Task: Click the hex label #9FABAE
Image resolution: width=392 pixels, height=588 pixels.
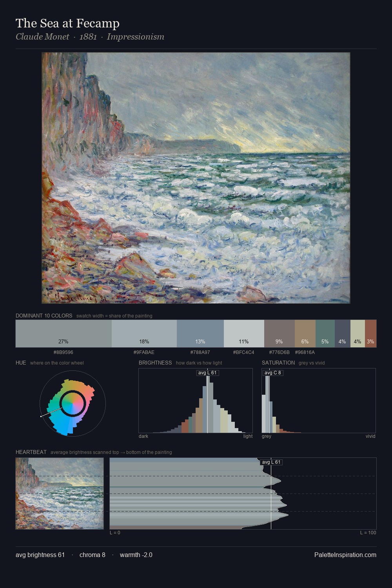Action: point(144,352)
